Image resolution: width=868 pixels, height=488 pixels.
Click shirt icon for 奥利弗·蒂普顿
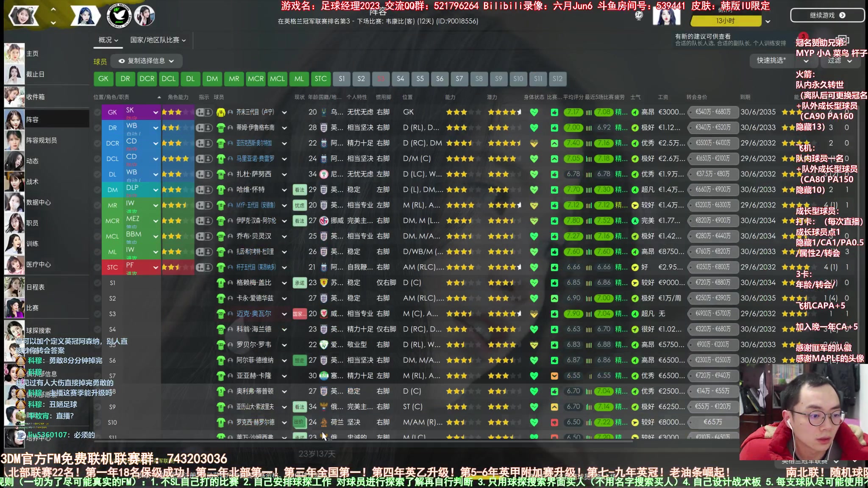pos(220,391)
